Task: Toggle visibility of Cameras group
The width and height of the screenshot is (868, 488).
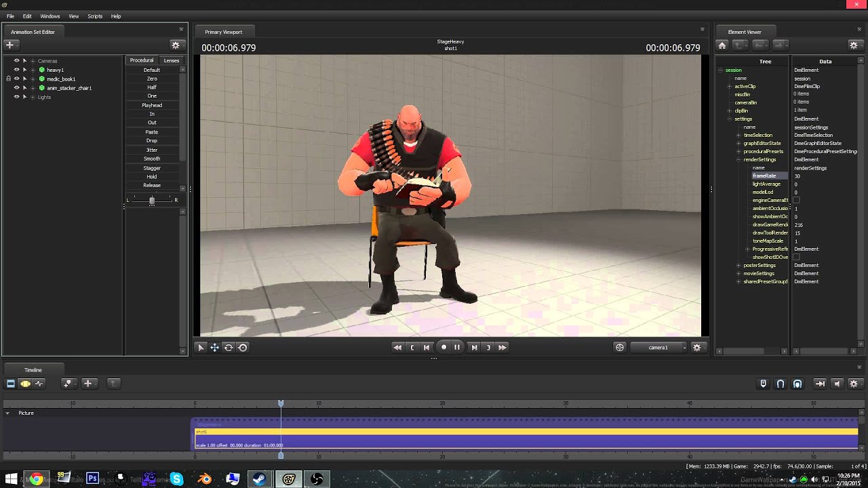Action: coord(17,61)
